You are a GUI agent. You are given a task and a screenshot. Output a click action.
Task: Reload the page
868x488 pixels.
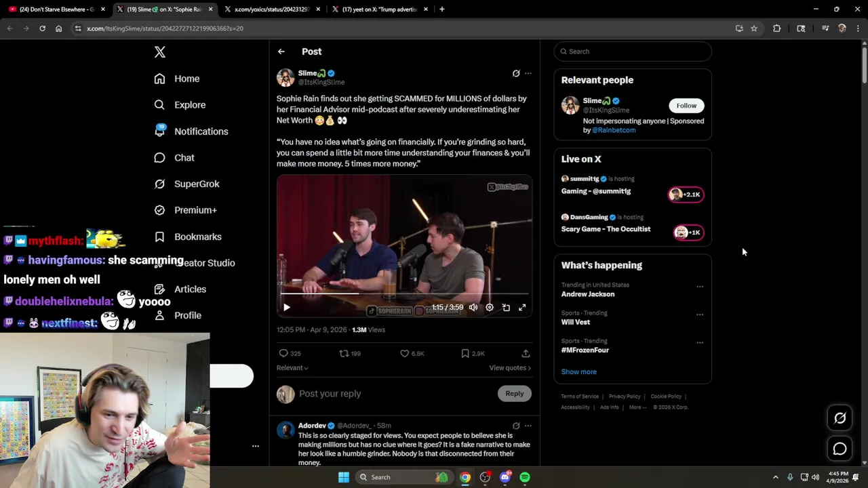(x=42, y=28)
